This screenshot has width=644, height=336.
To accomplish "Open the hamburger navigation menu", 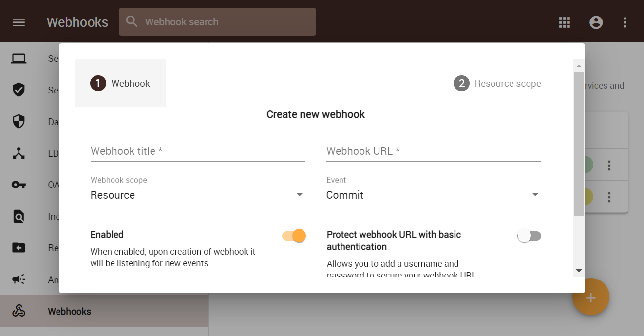I will [x=19, y=22].
